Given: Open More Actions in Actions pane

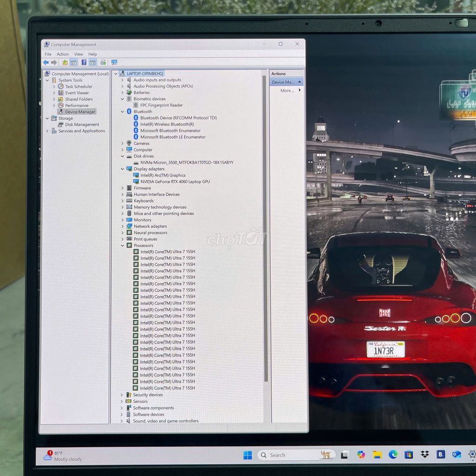Looking at the screenshot, I should 291,91.
